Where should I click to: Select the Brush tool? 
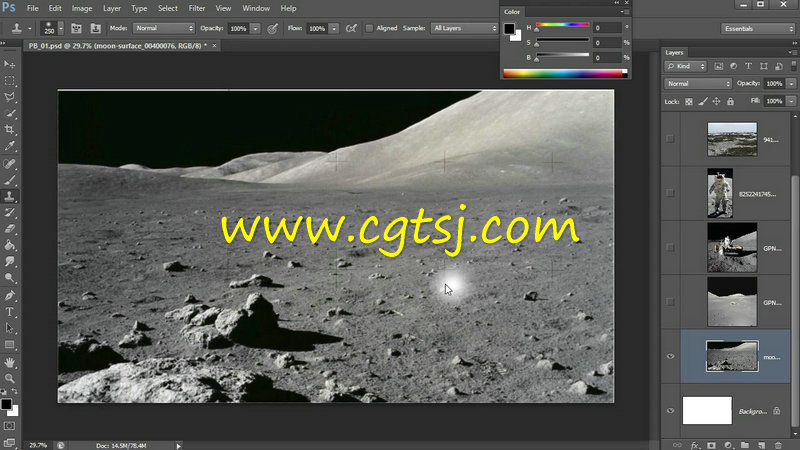point(9,180)
